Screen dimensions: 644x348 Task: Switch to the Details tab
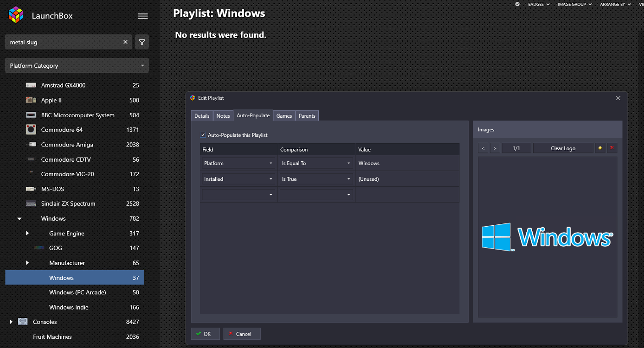click(x=202, y=116)
